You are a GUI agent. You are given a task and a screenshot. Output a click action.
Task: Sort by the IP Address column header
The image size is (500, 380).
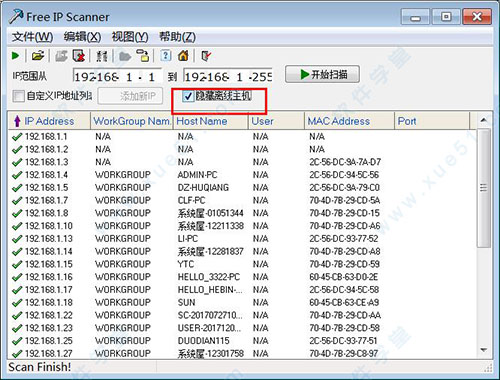click(49, 121)
